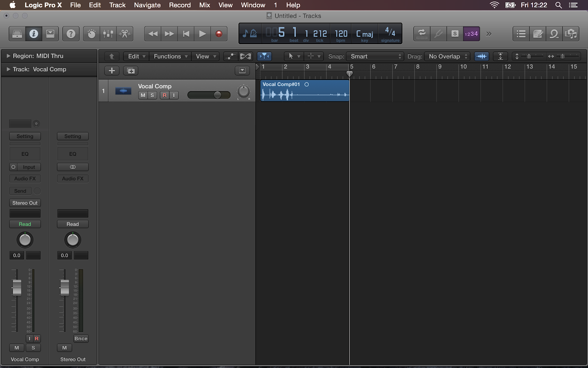Click the tuner icon
This screenshot has width=588, height=368.
pyautogui.click(x=438, y=34)
